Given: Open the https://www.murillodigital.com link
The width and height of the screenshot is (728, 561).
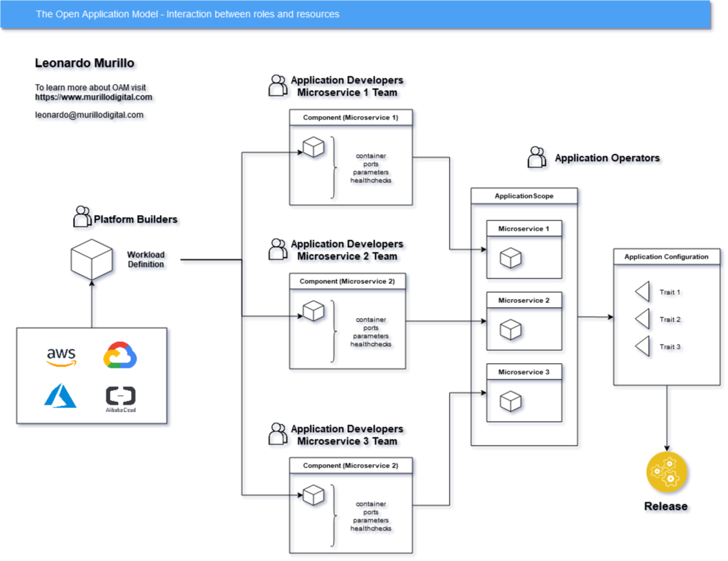Looking at the screenshot, I should (93, 97).
